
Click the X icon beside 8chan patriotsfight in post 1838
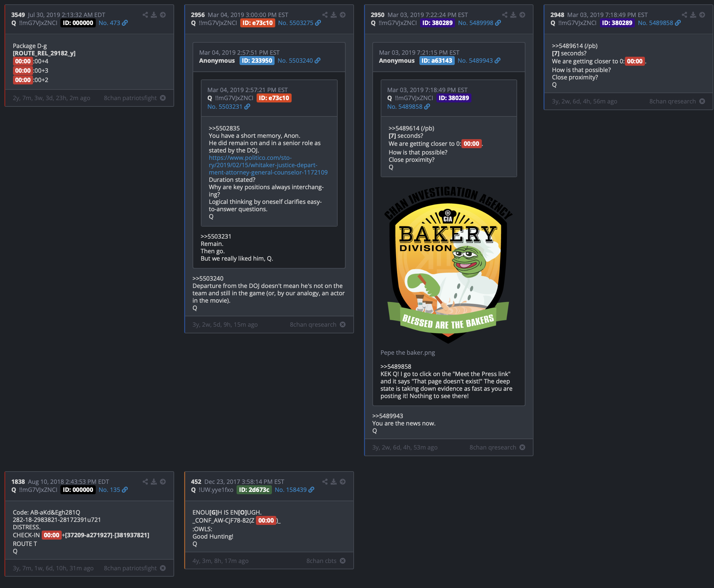click(x=163, y=568)
